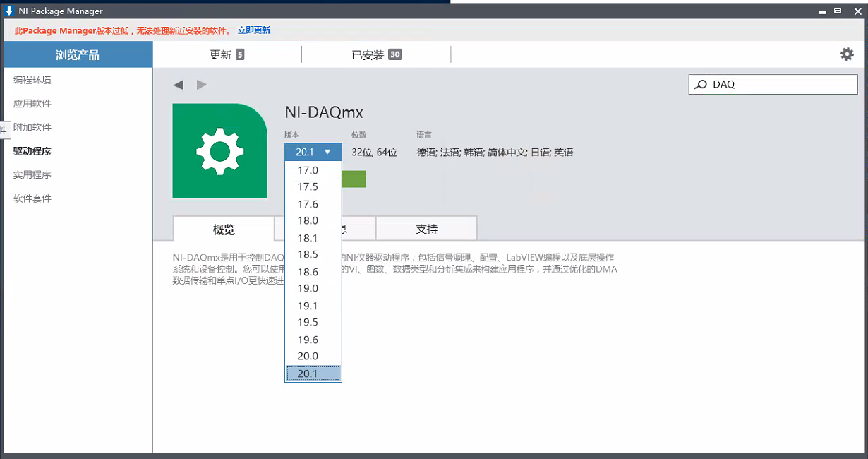This screenshot has width=868, height=459.
Task: Select version 20.0 from list
Action: click(308, 356)
